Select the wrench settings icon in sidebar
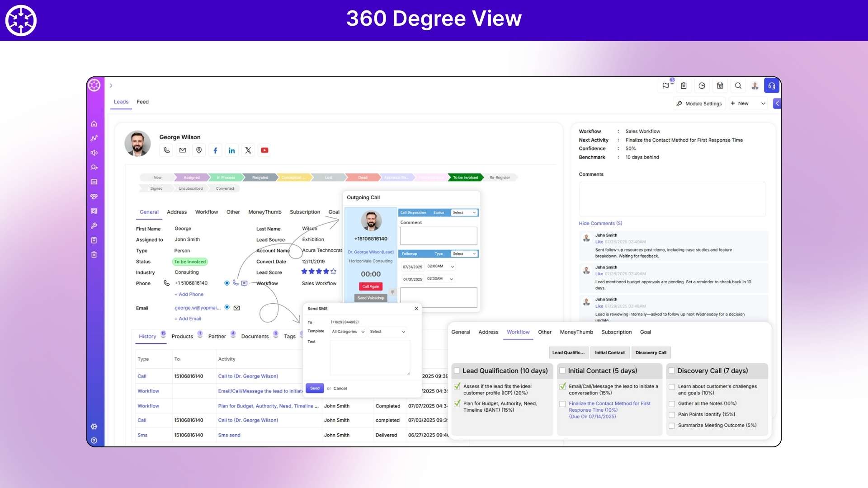868x488 pixels. (94, 225)
